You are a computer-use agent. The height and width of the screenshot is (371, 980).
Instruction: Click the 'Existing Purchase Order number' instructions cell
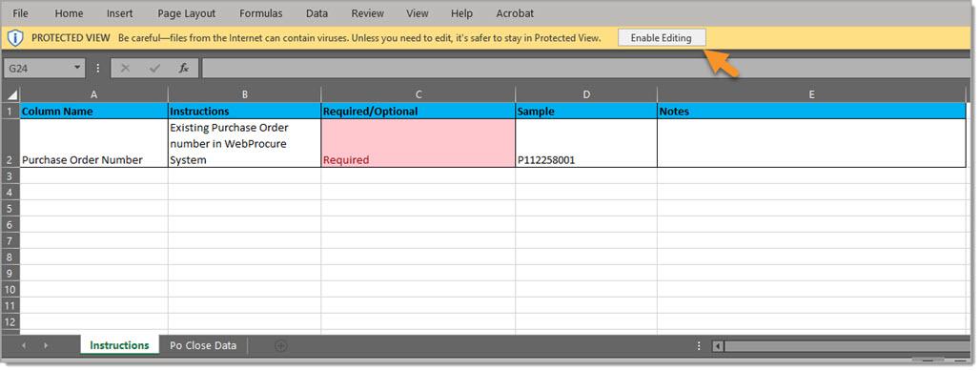[244, 143]
